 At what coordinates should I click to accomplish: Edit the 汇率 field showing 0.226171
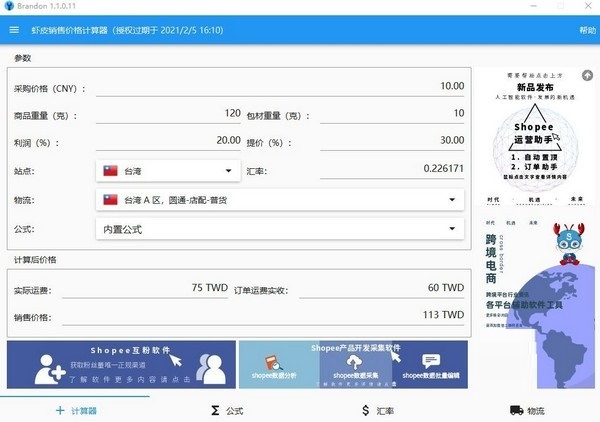(x=392, y=169)
